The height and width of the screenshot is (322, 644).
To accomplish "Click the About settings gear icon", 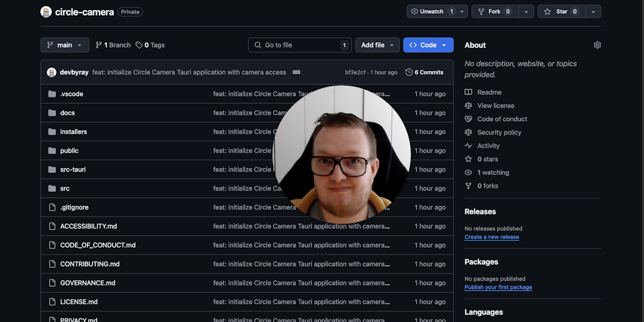I will pyautogui.click(x=597, y=45).
